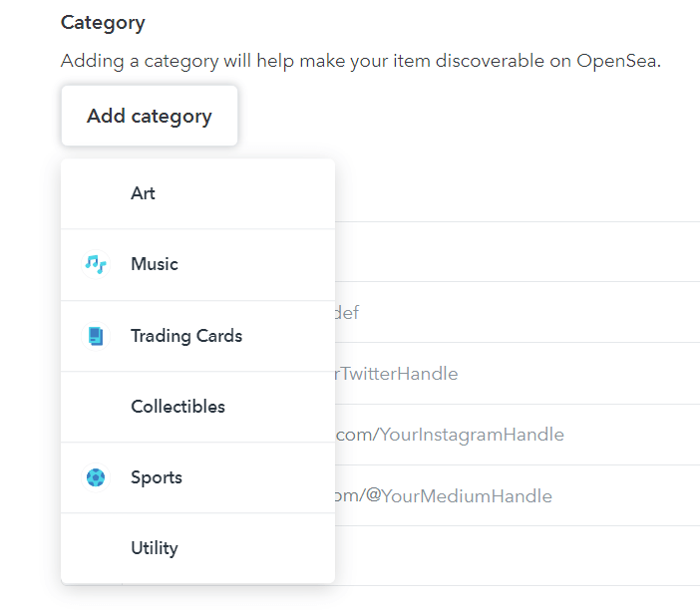Focus the Twitter handle input field
This screenshot has width=700, height=611.
(x=499, y=374)
